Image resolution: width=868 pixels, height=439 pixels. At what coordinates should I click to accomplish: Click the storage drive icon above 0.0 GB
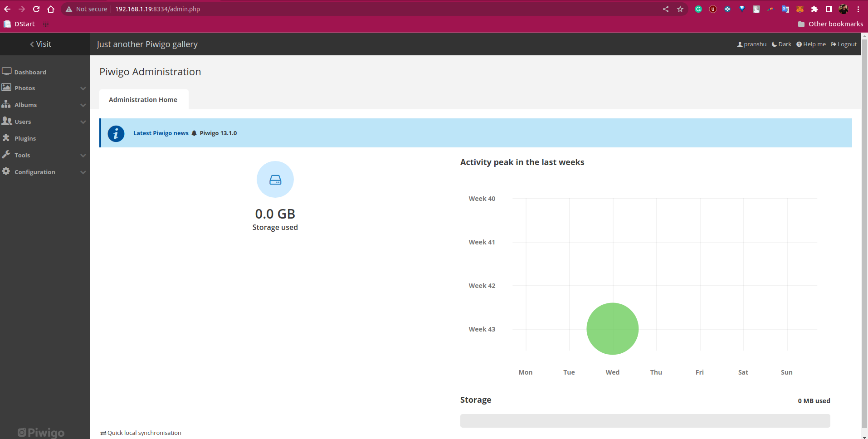click(275, 180)
